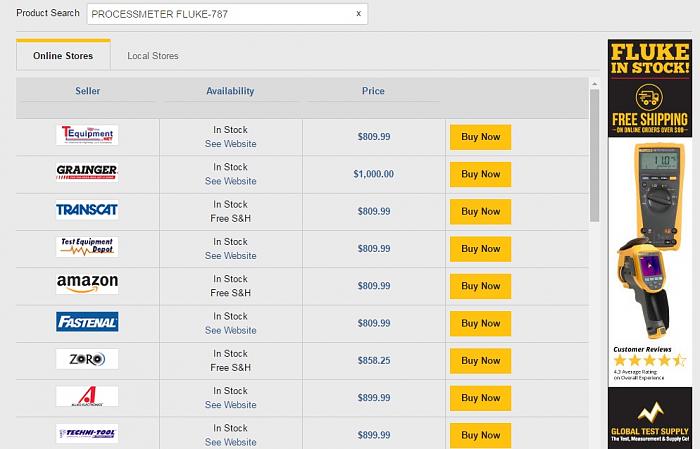The image size is (700, 449).
Task: Click In Stock text in Grainger row
Action: click(230, 167)
